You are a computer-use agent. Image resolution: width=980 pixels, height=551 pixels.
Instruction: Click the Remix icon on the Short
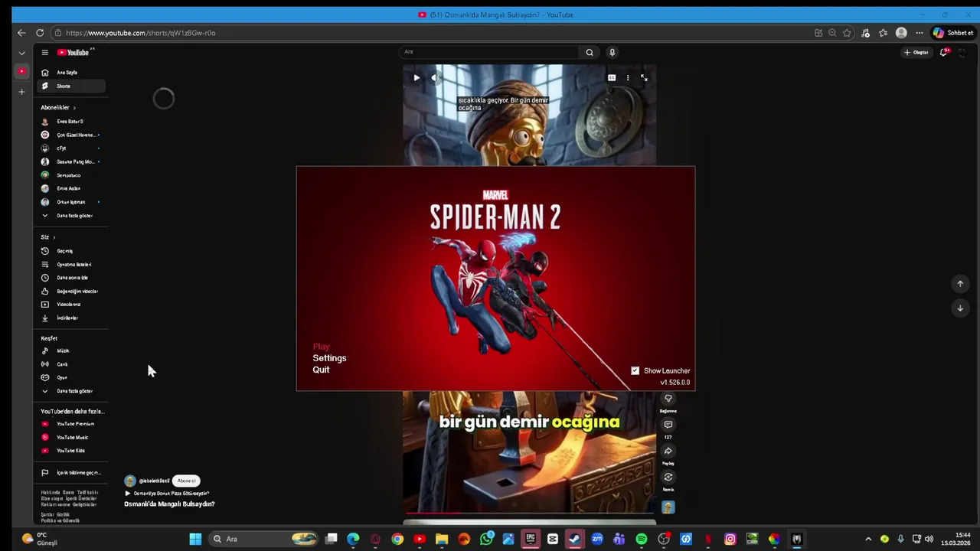pos(668,478)
